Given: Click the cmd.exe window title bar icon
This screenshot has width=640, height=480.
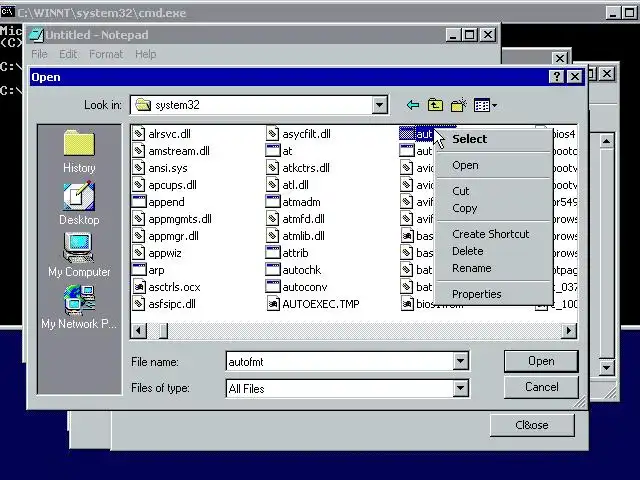Looking at the screenshot, I should [x=7, y=12].
